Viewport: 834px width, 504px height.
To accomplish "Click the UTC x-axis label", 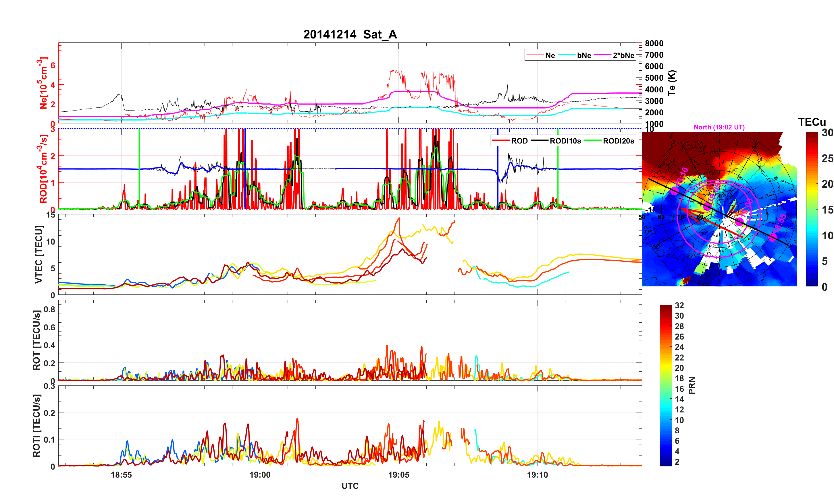I will coord(350,486).
